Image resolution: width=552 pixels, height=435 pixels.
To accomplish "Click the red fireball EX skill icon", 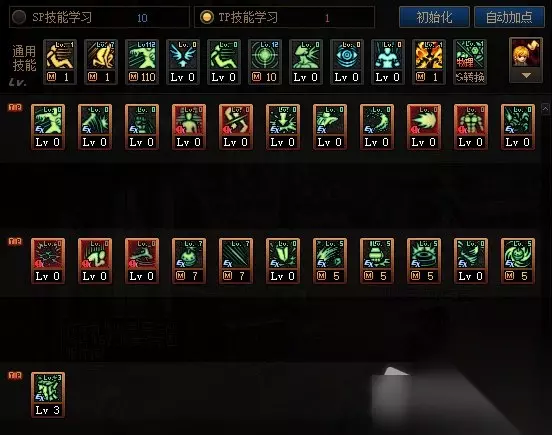I will 424,127.
